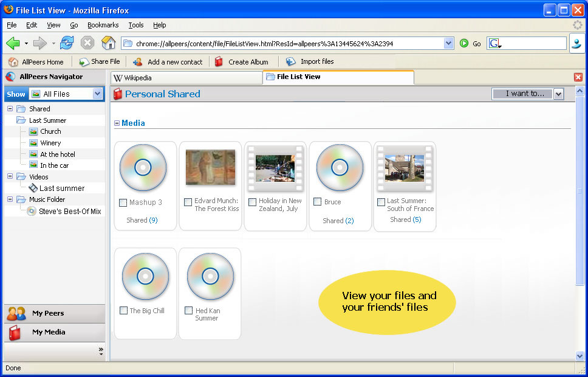
Task: Open the Shared (5) link under Last Summer
Action: pyautogui.click(x=405, y=220)
